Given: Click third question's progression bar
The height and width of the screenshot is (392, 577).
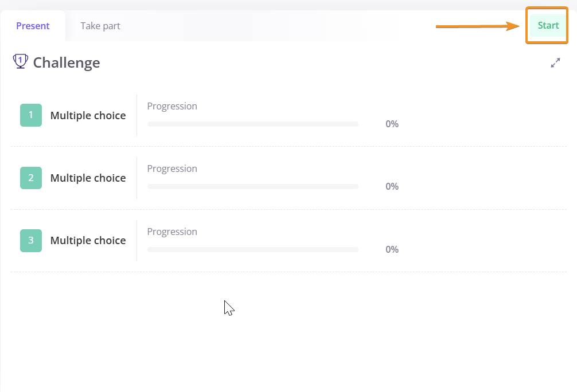Looking at the screenshot, I should click(x=253, y=249).
